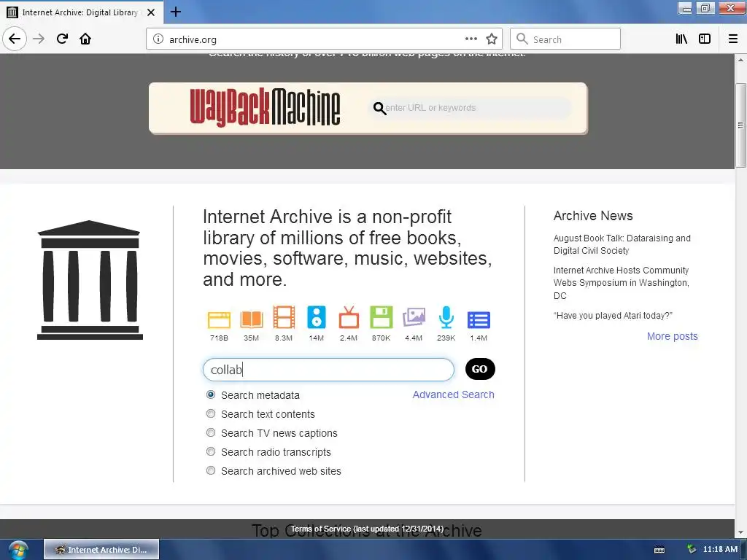Go to the browser home page icon

(x=85, y=39)
